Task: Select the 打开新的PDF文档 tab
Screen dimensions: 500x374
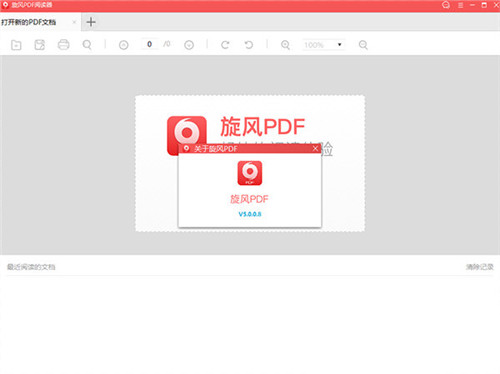Action: (x=40, y=22)
